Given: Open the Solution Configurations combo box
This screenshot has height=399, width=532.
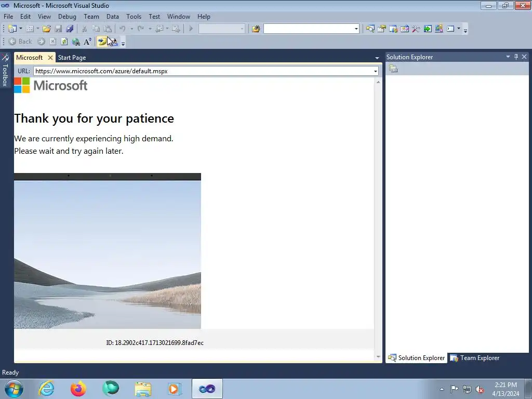Looking at the screenshot, I should [221, 29].
